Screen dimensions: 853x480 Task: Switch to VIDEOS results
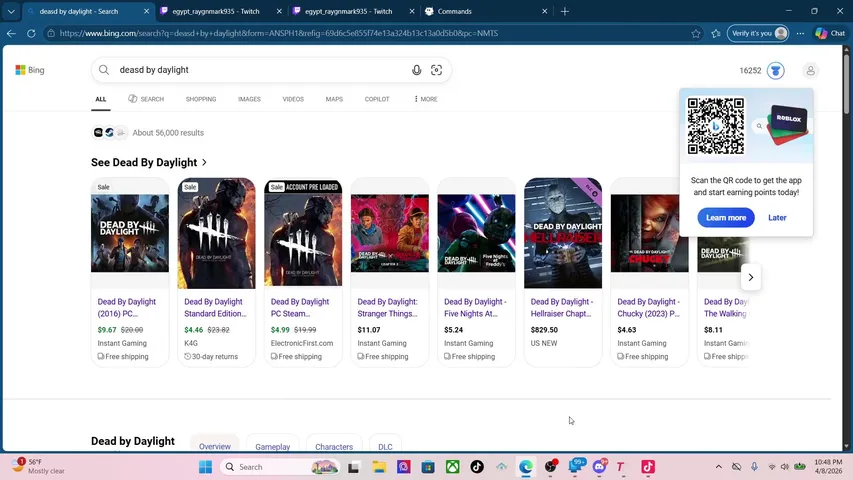click(293, 99)
